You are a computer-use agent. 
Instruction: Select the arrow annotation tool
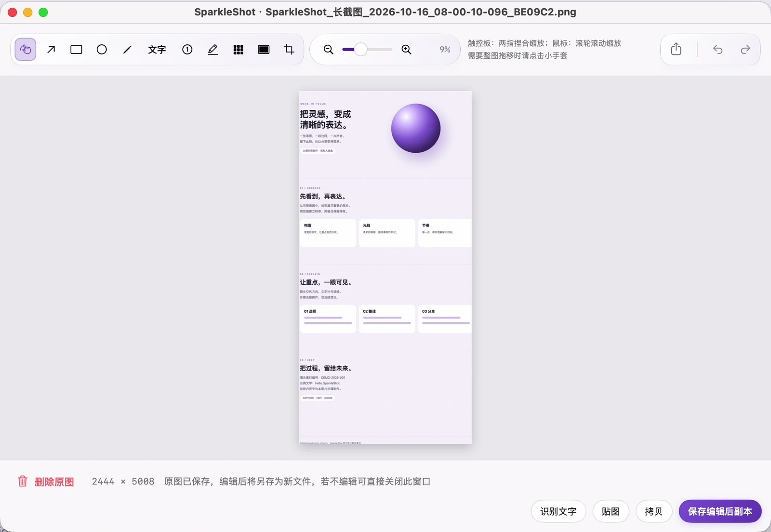(51, 49)
